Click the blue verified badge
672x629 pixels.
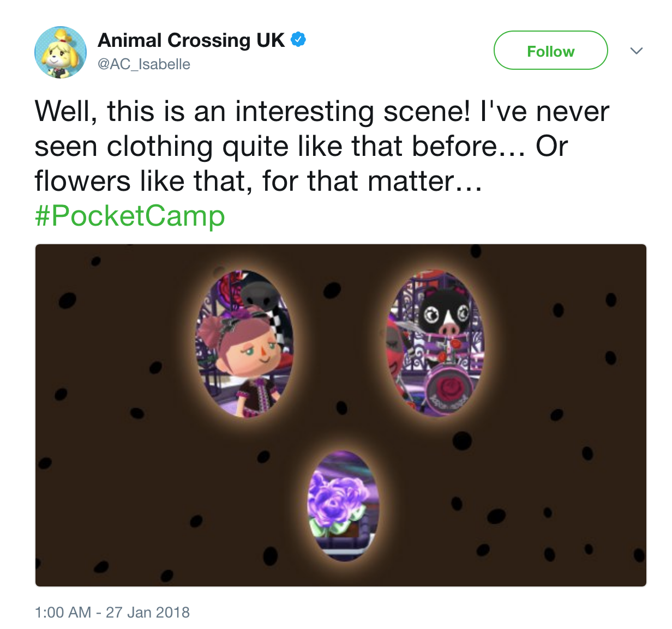(298, 40)
